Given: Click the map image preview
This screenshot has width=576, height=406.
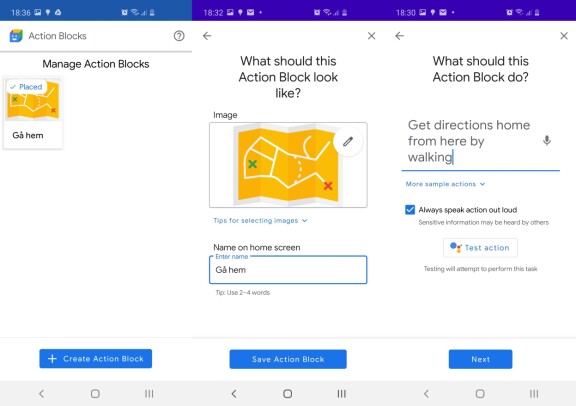Looking at the screenshot, I should tap(288, 165).
